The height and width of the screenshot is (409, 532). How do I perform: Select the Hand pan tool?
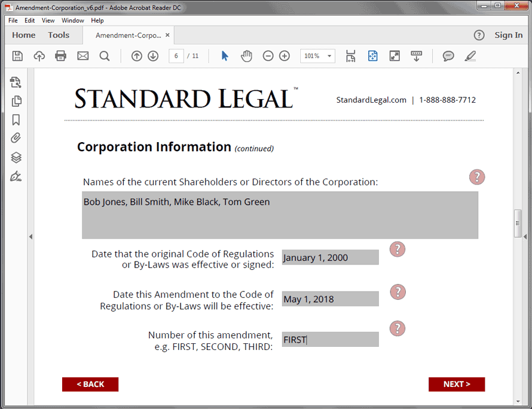coord(246,56)
